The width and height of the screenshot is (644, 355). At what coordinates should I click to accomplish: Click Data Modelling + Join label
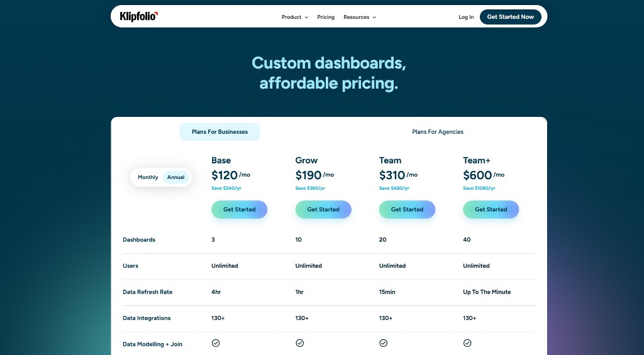click(152, 344)
